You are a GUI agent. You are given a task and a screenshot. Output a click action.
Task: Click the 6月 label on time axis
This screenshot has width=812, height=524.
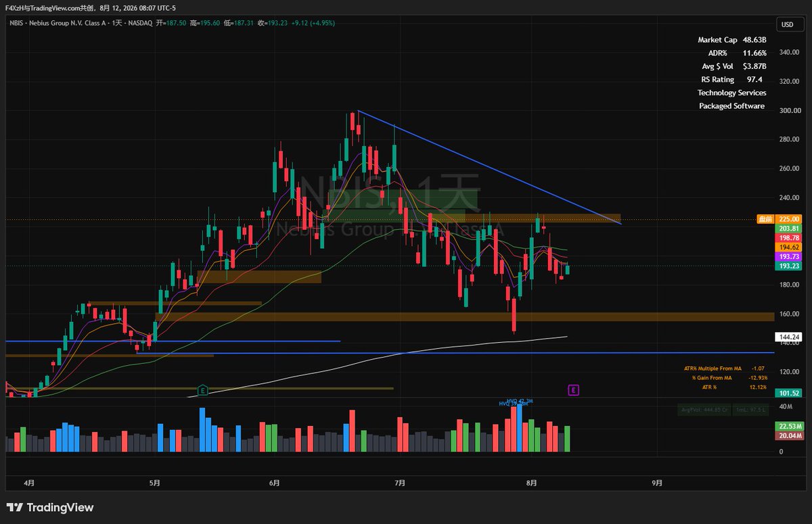[x=274, y=483]
